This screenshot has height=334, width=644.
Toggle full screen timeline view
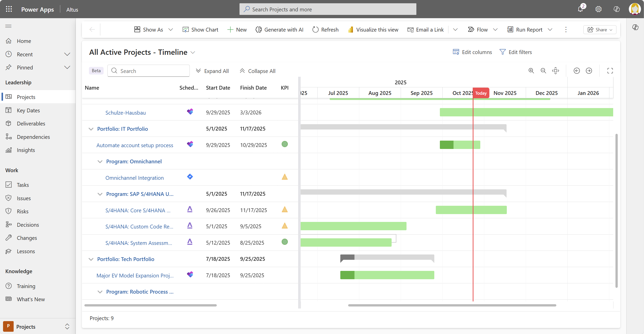click(610, 71)
